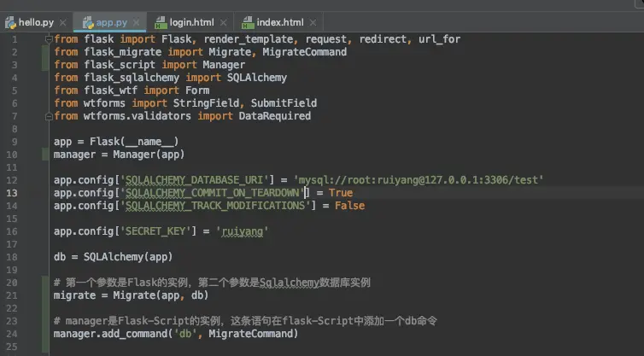Close the index.html tab
Screen dimensions: 644x356
(313, 22)
